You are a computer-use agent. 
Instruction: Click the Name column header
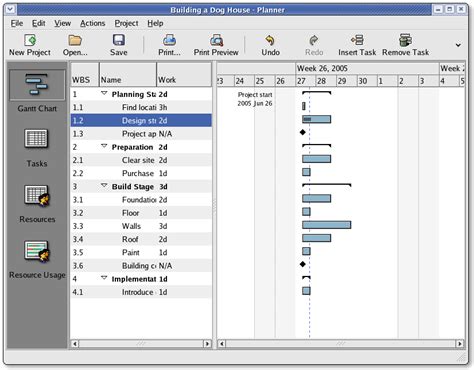(128, 75)
